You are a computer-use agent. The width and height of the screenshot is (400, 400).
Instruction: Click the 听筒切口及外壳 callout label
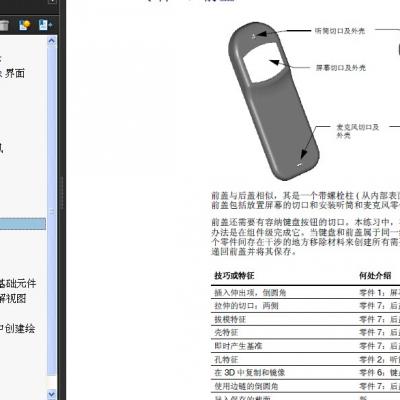[x=340, y=31]
